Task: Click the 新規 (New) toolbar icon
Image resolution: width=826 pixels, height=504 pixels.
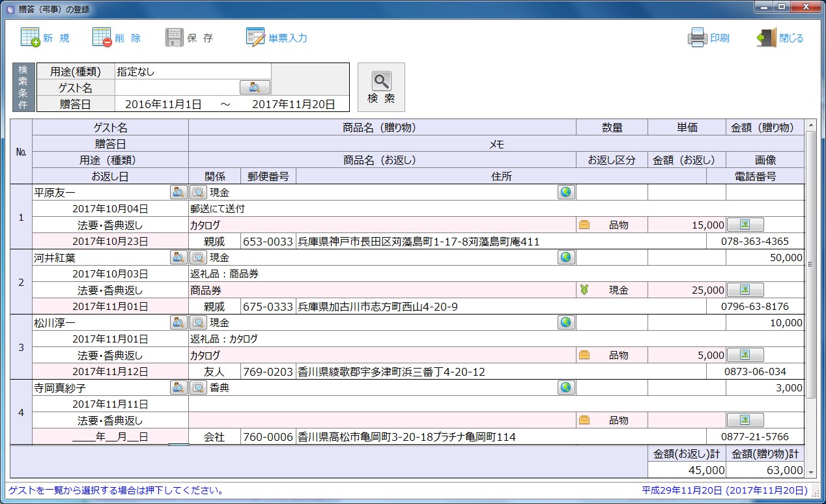Action: point(31,38)
